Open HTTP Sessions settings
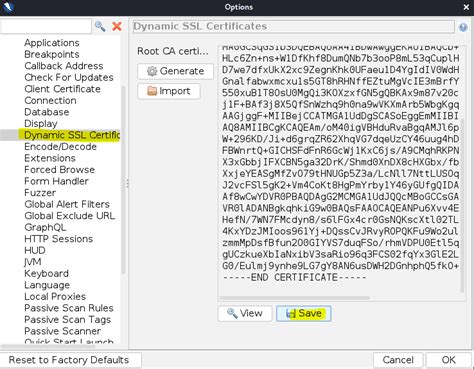The height and width of the screenshot is (369, 474). click(x=58, y=239)
